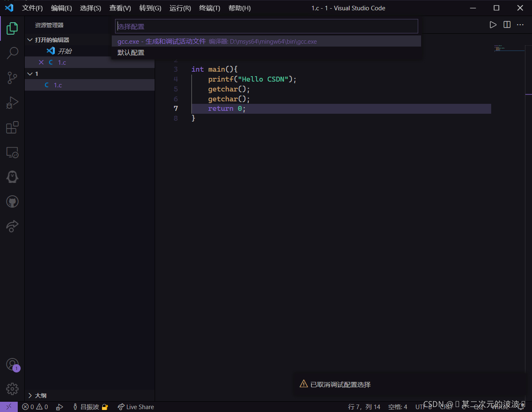The image size is (532, 412).
Task: Click the remote window indicator in status bar
Action: click(x=9, y=407)
